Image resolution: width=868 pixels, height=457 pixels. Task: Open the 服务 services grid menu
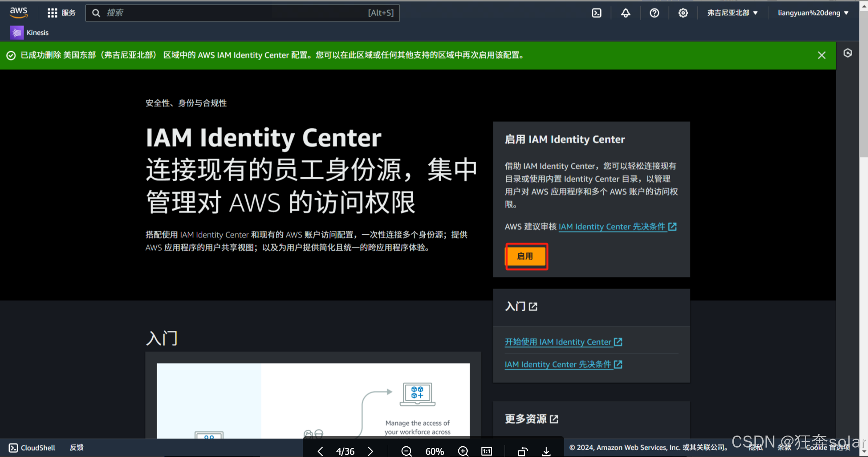pos(61,13)
